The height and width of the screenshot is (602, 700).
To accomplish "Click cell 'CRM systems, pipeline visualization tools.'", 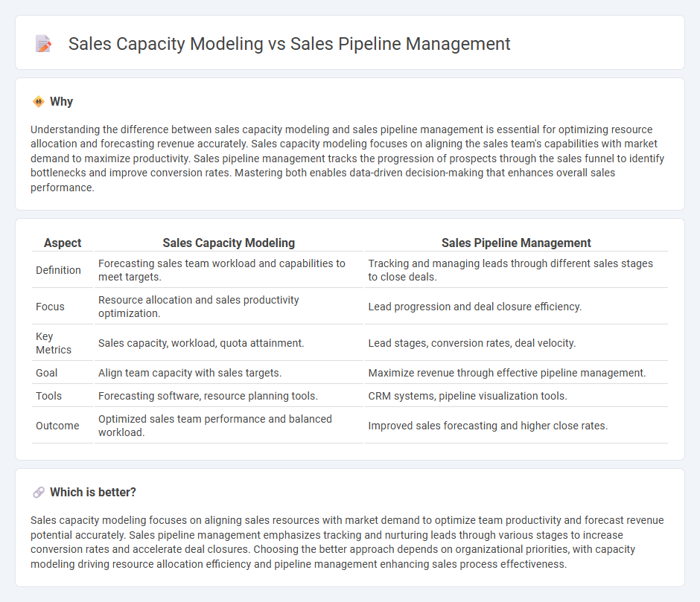I will tap(516, 396).
